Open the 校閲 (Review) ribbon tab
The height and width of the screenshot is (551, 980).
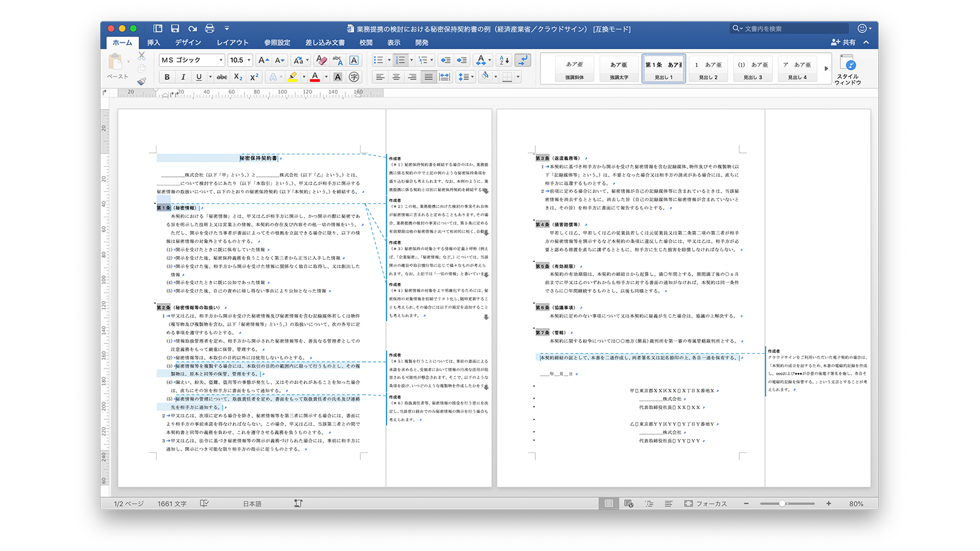point(366,42)
